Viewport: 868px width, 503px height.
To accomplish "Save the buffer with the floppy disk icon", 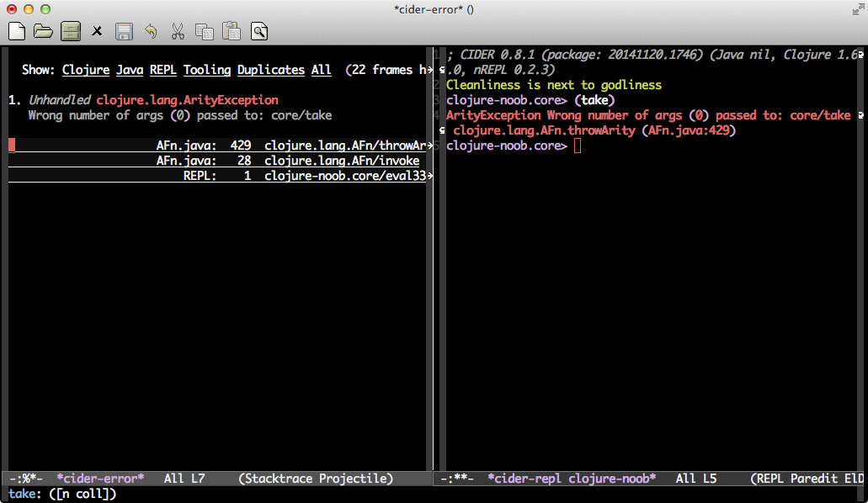I will pos(124,32).
